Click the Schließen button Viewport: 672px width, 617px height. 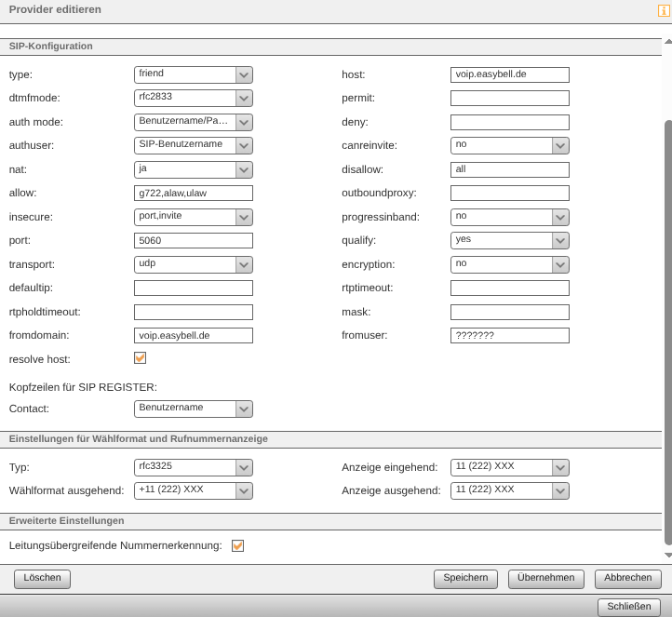(x=628, y=607)
